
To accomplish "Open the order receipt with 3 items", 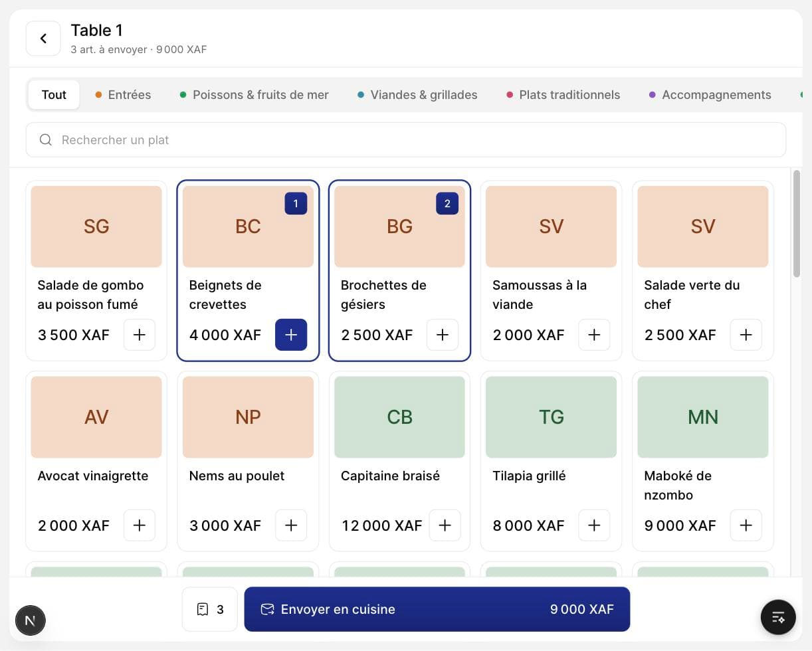I will (210, 609).
